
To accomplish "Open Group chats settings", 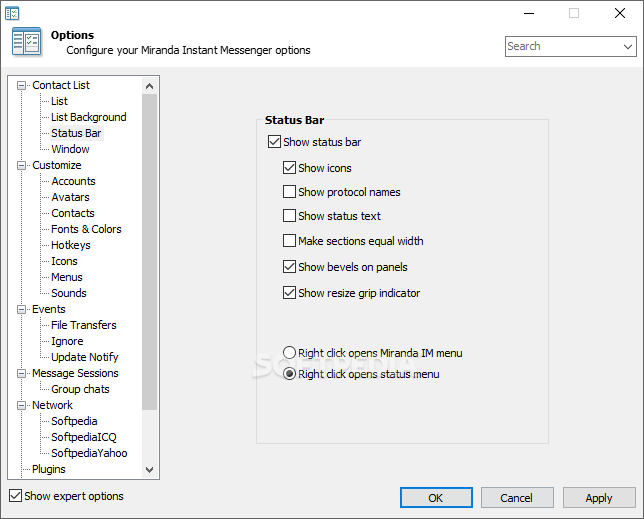I will tap(80, 389).
